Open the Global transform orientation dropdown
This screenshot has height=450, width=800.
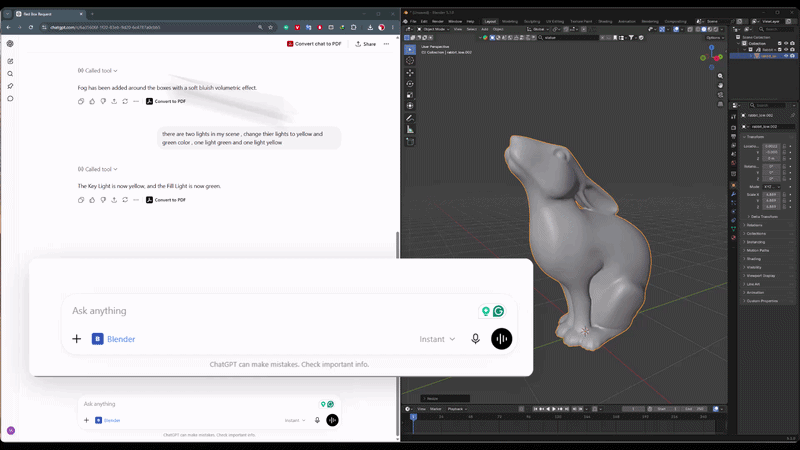pos(537,29)
